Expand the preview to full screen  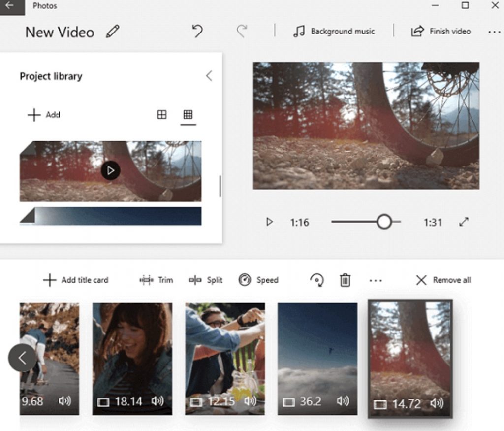pos(464,222)
